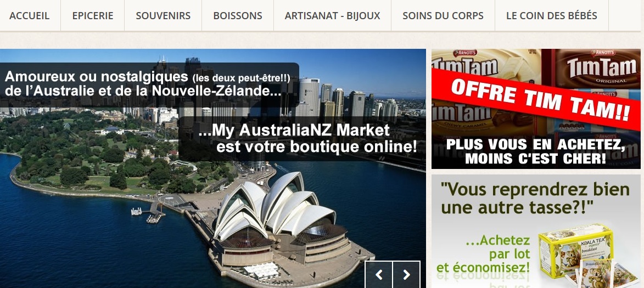Click the white Tim Tam package image
Viewport: 644px width, 288px height.
point(486,66)
